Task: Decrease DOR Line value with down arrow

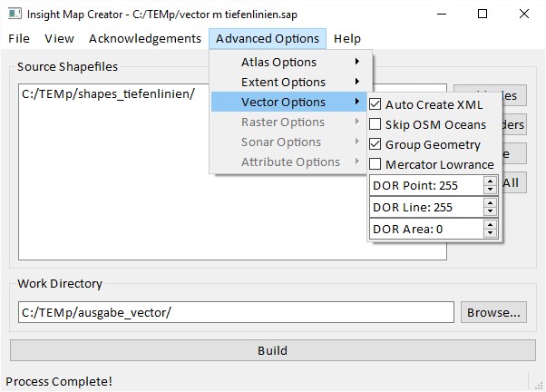Action: pos(491,211)
